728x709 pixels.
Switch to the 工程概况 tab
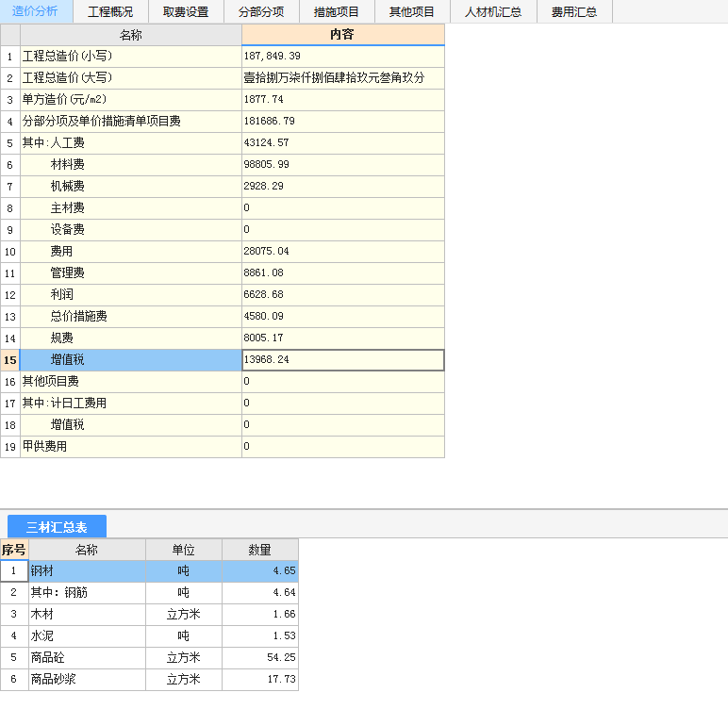pyautogui.click(x=110, y=11)
